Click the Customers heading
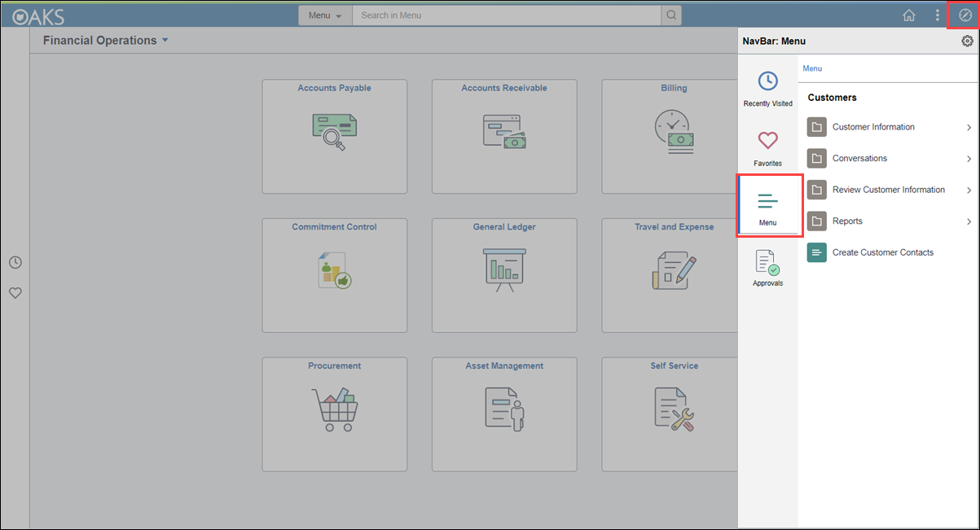This screenshot has height=530, width=980. click(x=832, y=98)
